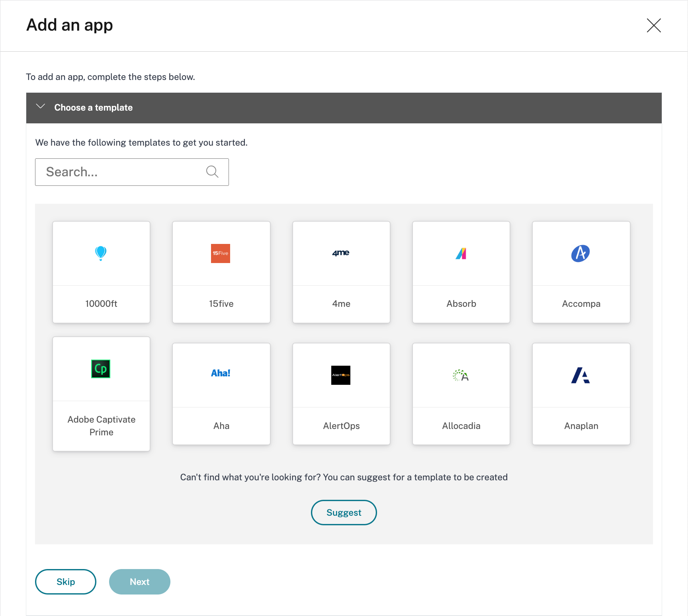Select the 10000ft balloon logo

click(101, 253)
